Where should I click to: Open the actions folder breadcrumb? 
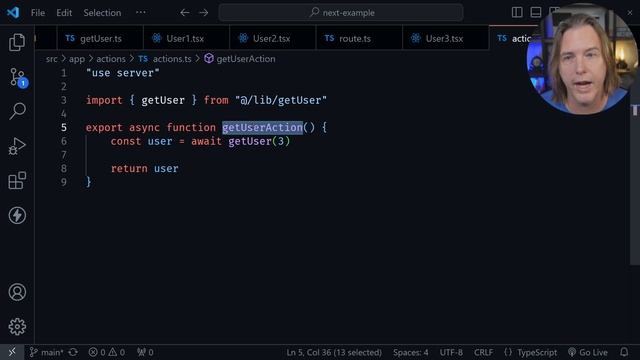(111, 59)
